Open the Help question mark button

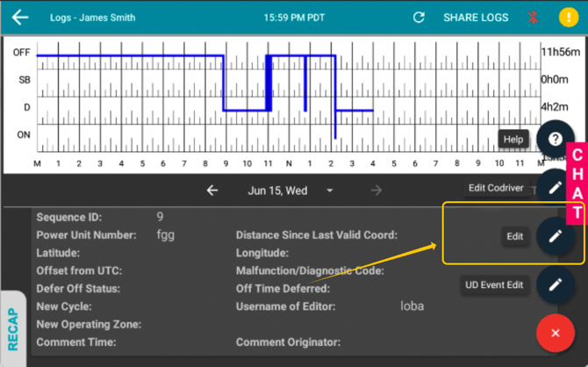coord(555,140)
